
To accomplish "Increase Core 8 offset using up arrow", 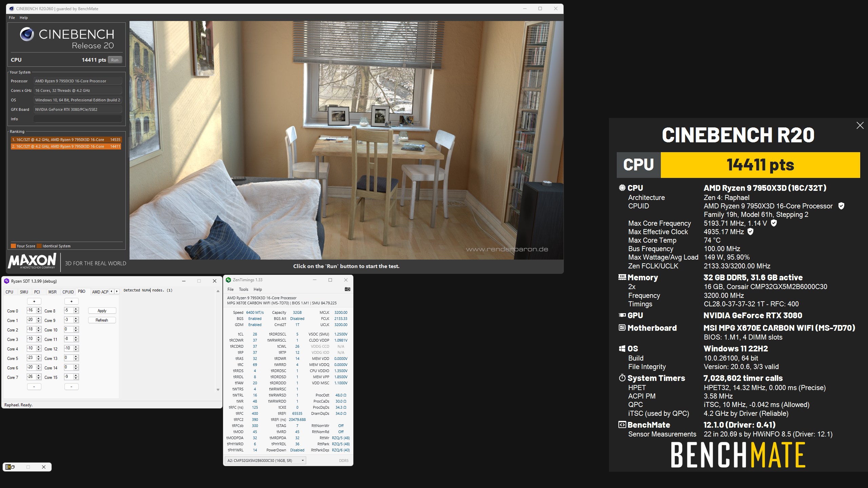I will click(76, 309).
